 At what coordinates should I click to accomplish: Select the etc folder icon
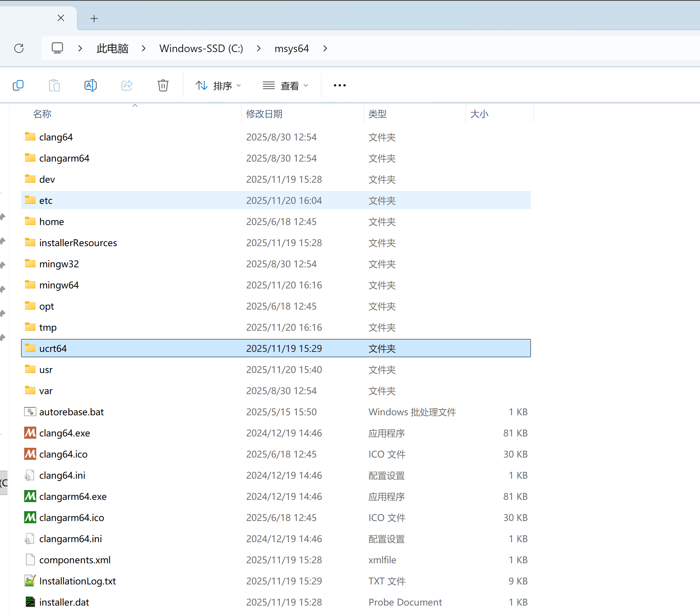(30, 200)
